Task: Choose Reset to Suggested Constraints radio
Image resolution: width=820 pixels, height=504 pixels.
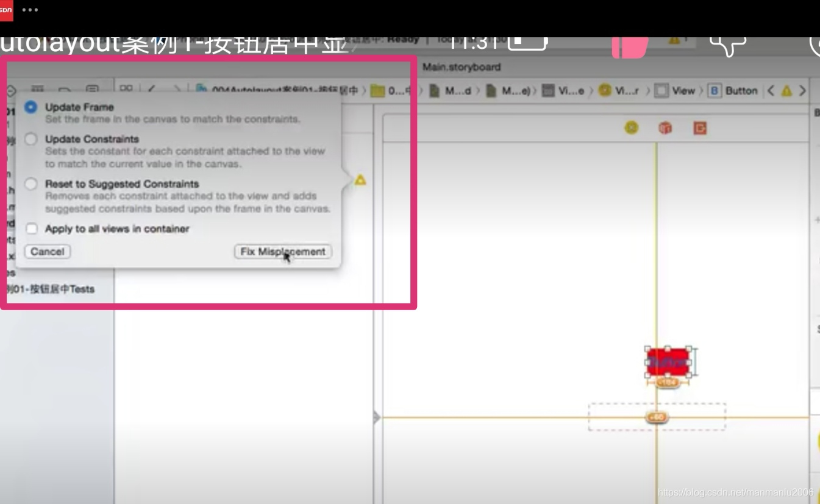Action: [31, 184]
